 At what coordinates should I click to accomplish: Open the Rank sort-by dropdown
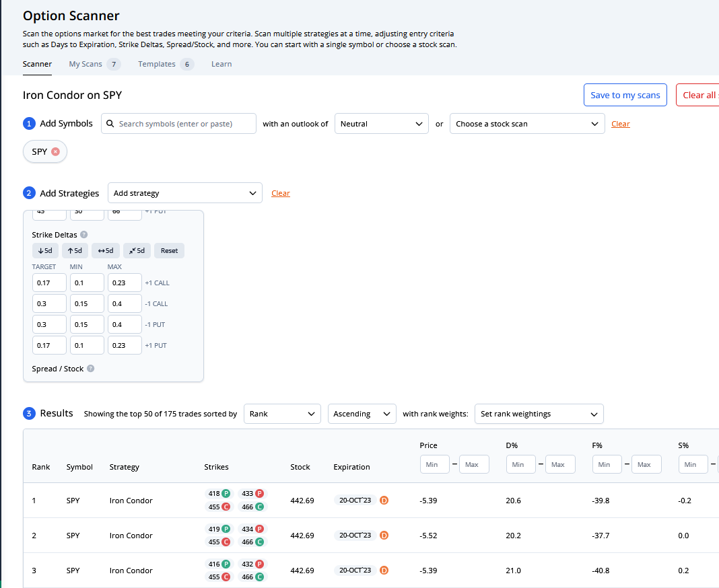pyautogui.click(x=281, y=414)
